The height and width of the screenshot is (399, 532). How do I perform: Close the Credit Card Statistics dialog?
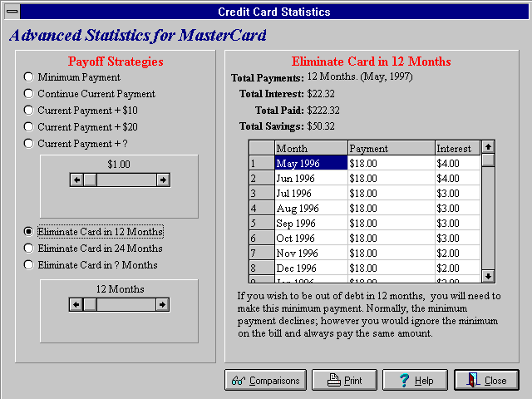(x=486, y=381)
